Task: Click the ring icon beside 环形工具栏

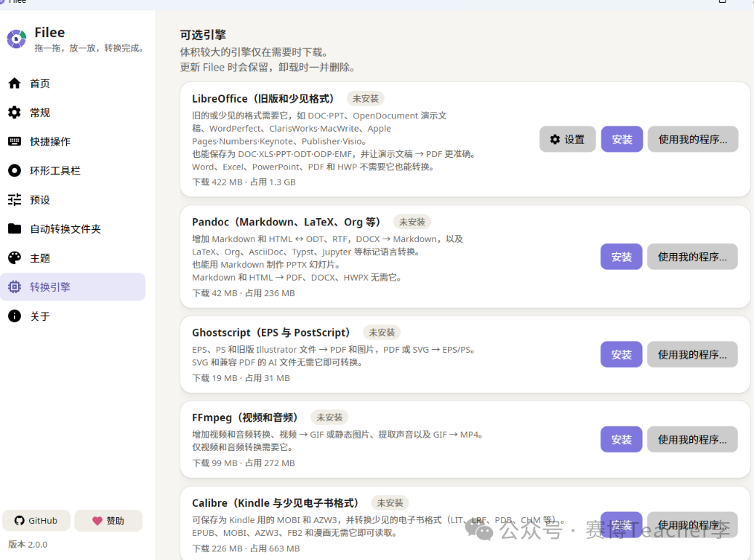Action: 15,171
